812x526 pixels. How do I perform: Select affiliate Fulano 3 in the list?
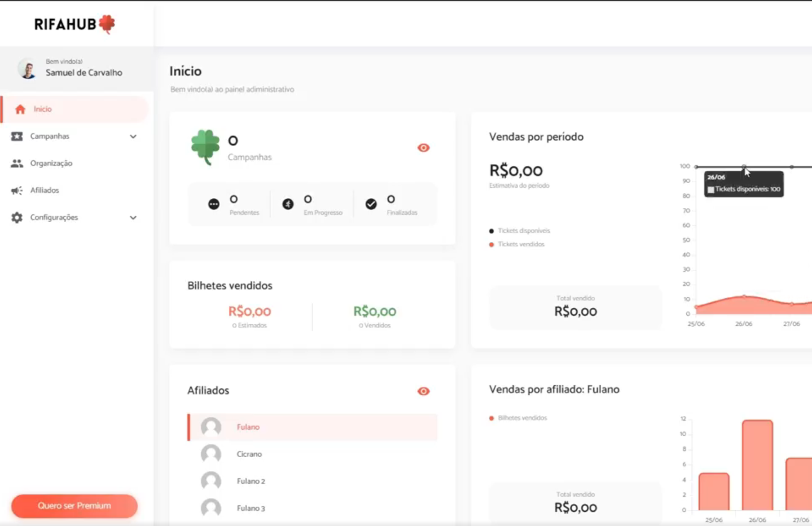tap(313, 509)
